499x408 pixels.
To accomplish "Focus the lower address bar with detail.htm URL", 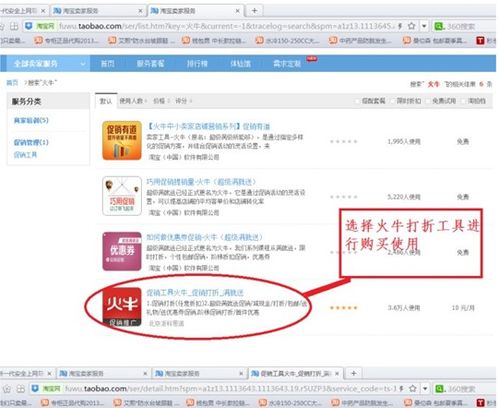I will (231, 389).
